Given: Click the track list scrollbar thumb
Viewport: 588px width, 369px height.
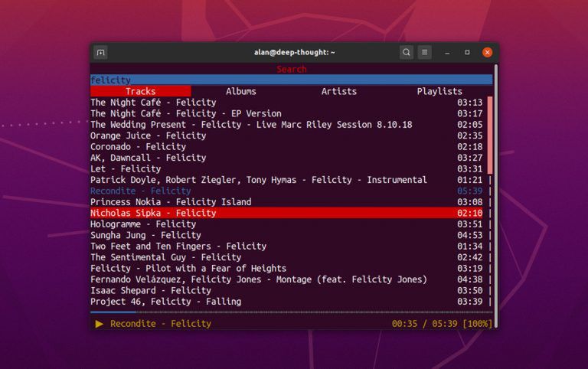Looking at the screenshot, I should [x=490, y=135].
